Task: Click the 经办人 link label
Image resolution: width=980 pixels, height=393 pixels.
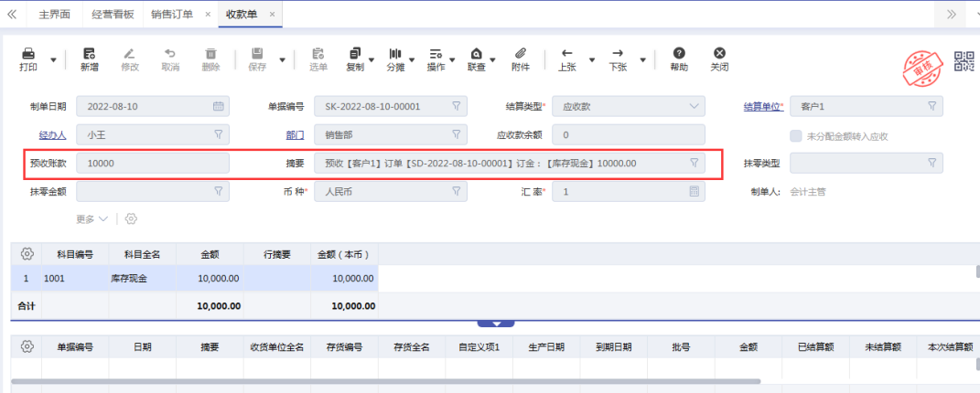Action: (52, 135)
